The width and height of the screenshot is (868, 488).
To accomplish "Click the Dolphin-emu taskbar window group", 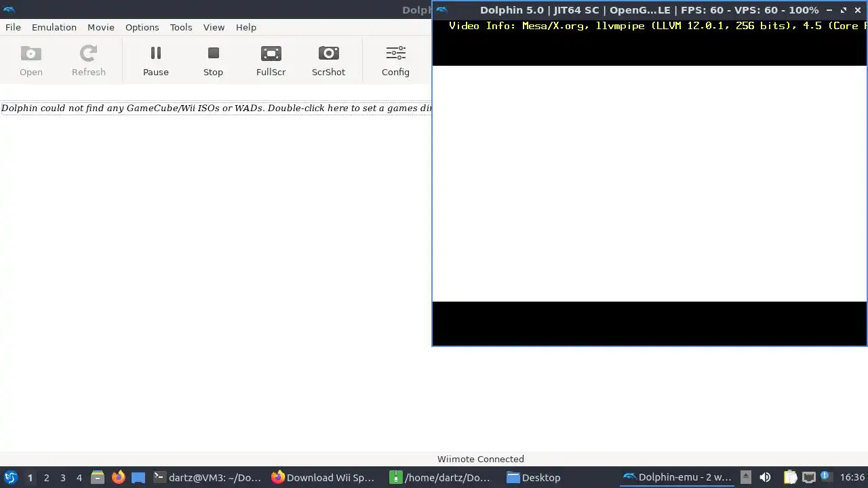I will coord(677,477).
